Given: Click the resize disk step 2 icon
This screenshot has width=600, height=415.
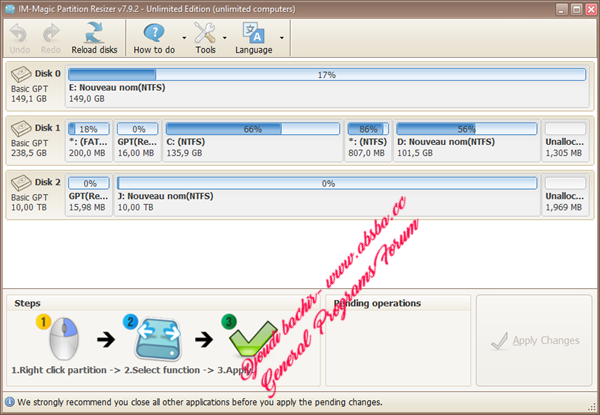Looking at the screenshot, I should point(158,339).
